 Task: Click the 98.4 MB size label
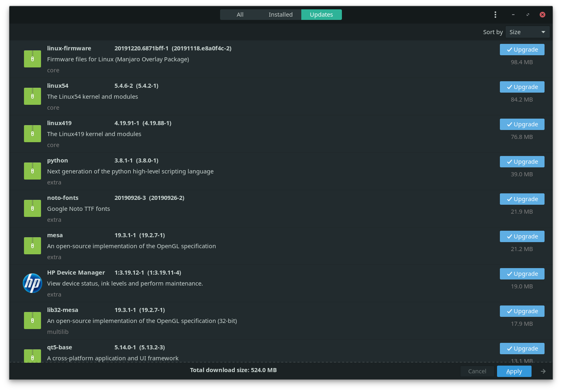click(522, 62)
